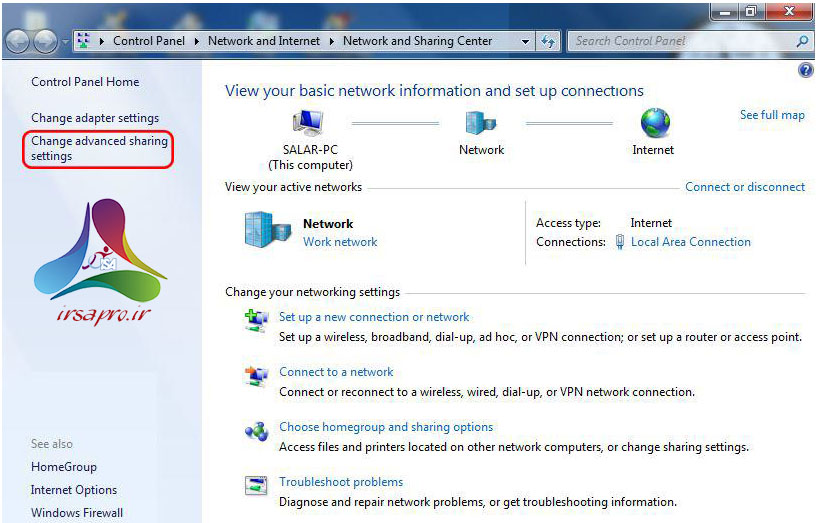The width and height of the screenshot is (818, 523).
Task: Close the Control Panel window
Action: click(x=789, y=11)
